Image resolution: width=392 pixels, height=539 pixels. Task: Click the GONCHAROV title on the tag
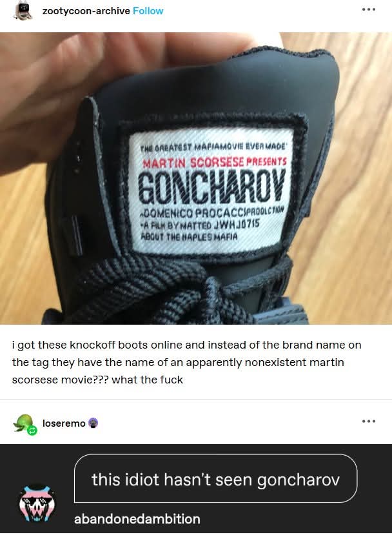pos(211,187)
